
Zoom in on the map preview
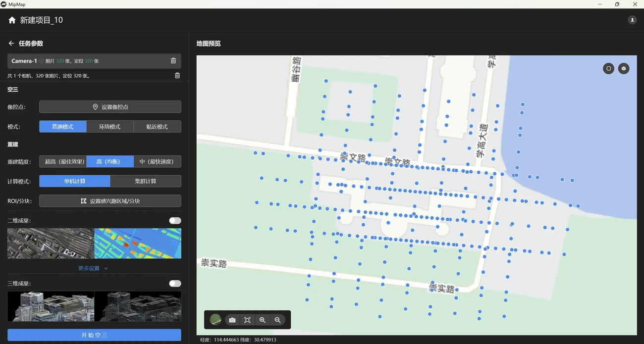point(263,320)
